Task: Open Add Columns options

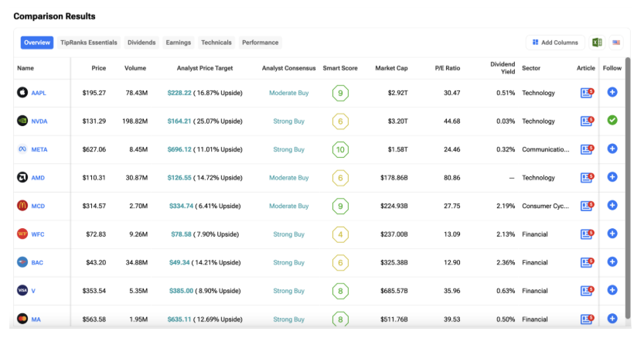Action: tap(555, 43)
